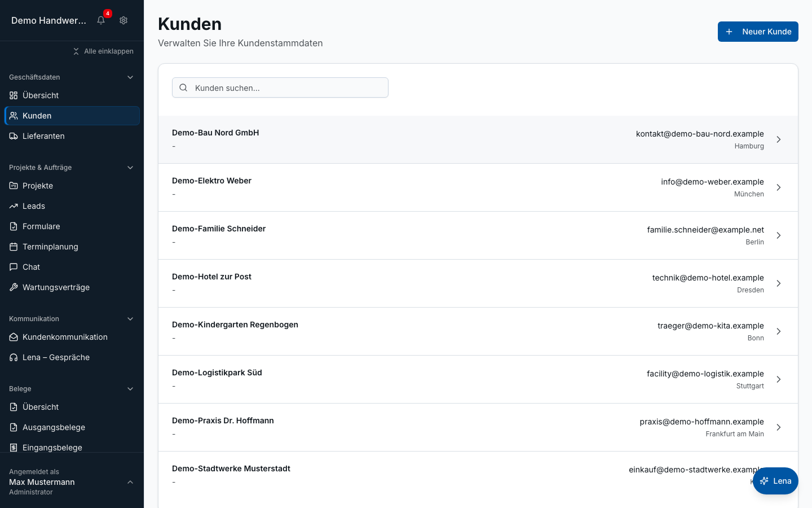
Task: Open customer Demo-Stadtwerke Musterstadt
Action: point(478,475)
